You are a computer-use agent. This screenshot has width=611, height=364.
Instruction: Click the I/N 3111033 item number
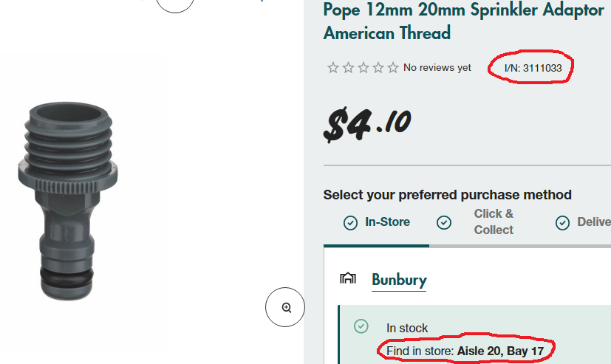[532, 68]
